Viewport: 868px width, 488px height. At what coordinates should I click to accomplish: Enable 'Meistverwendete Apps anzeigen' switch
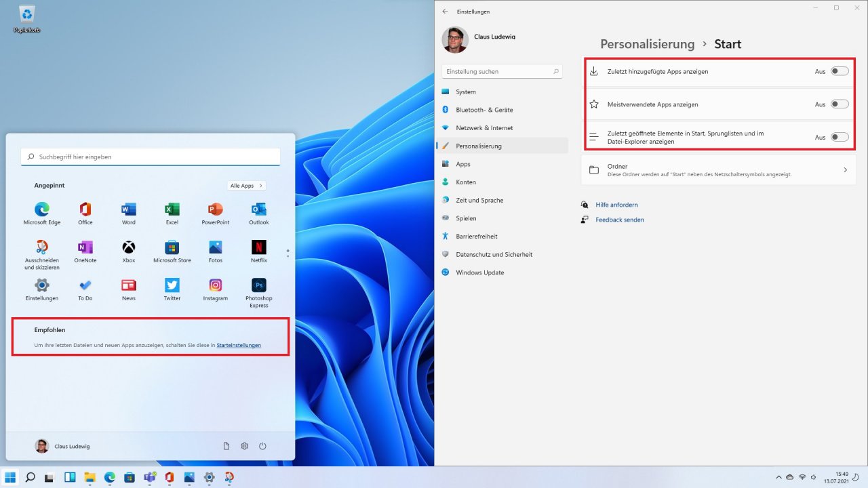click(840, 104)
